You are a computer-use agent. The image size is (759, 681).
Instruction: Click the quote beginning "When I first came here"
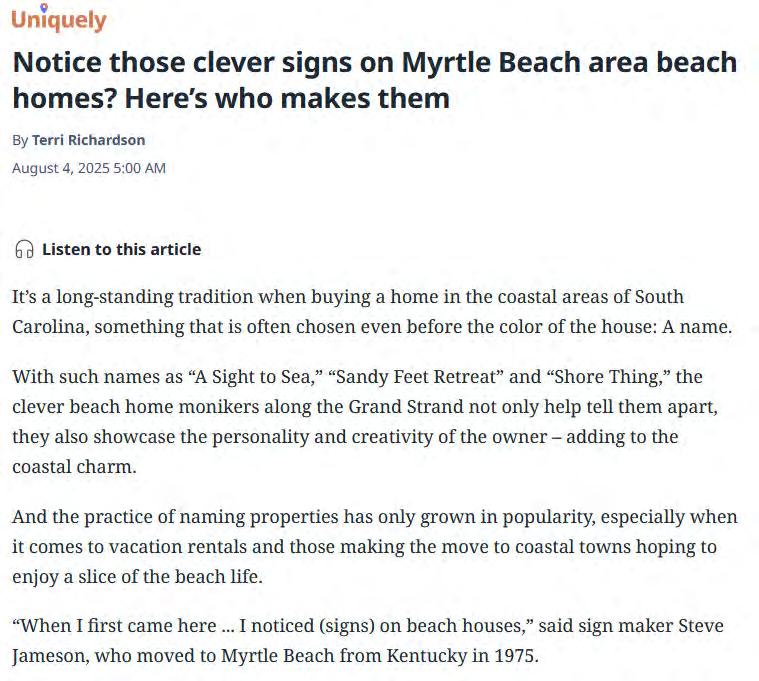point(273,625)
